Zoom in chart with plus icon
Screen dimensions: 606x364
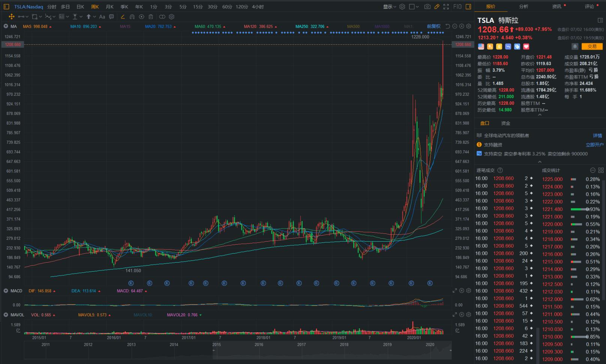(462, 26)
